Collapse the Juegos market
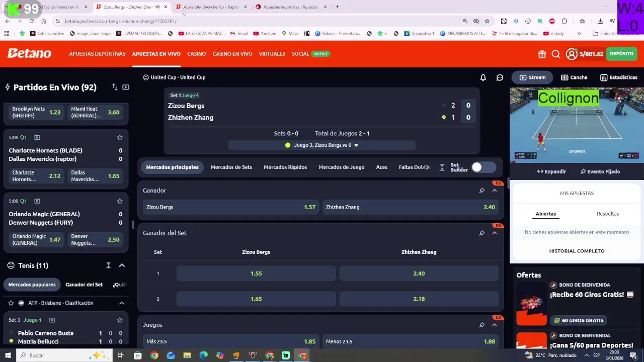The height and width of the screenshot is (362, 644). pyautogui.click(x=495, y=325)
